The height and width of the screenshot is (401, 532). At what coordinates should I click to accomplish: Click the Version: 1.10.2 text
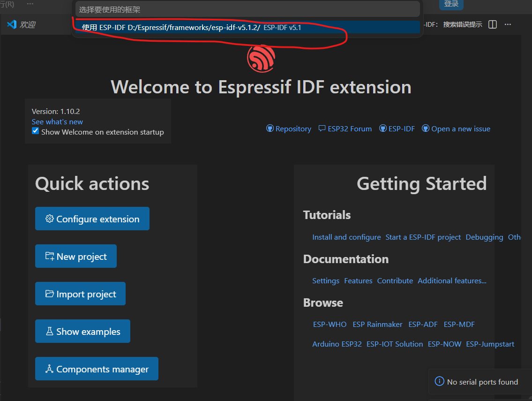(56, 111)
